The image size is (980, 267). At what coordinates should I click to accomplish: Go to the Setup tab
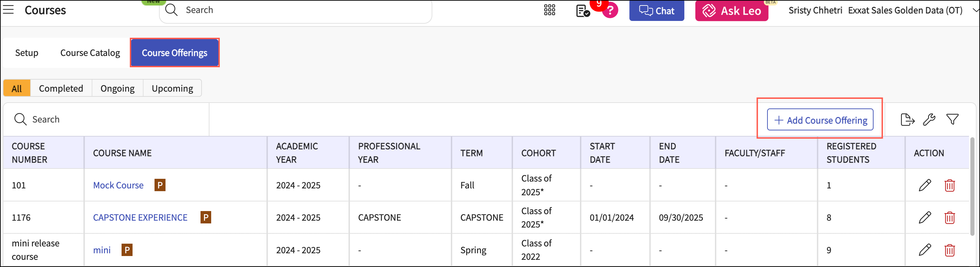27,53
